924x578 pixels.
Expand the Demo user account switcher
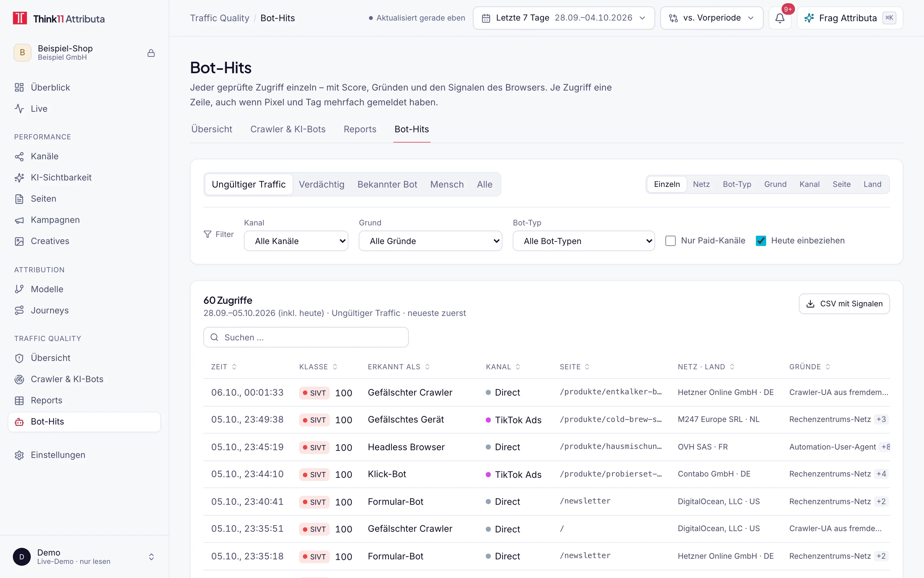point(84,556)
